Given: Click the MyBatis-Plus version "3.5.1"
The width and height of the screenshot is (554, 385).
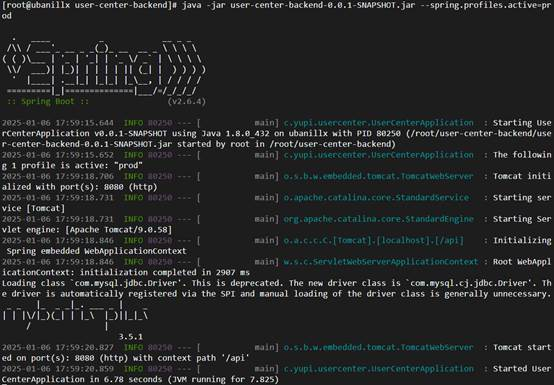Looking at the screenshot, I should [131, 337].
